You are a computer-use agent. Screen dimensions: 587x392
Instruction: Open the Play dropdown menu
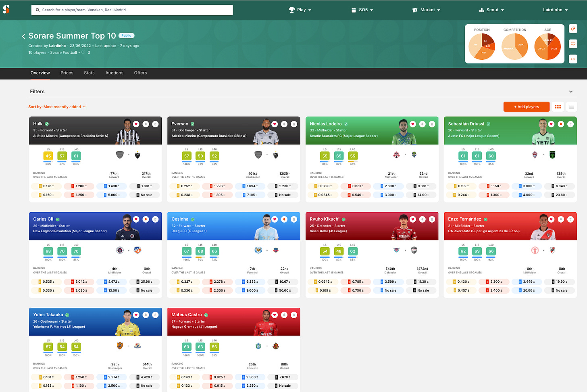300,10
